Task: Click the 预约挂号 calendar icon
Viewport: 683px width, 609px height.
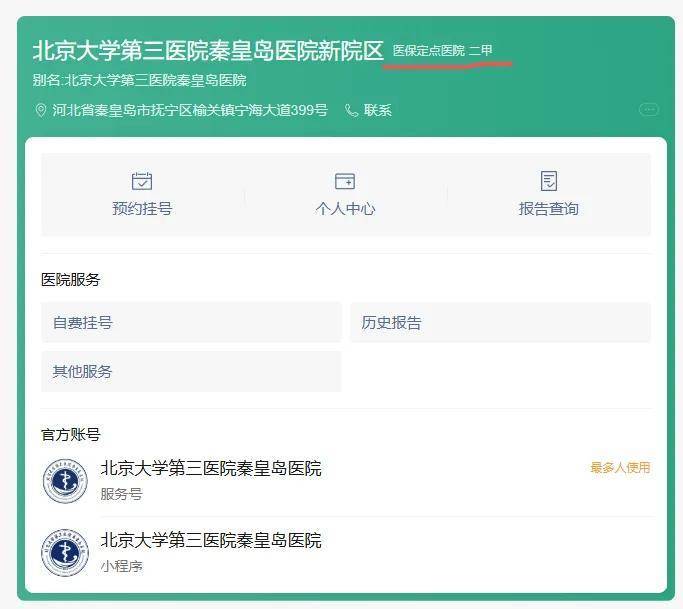Action: point(142,181)
